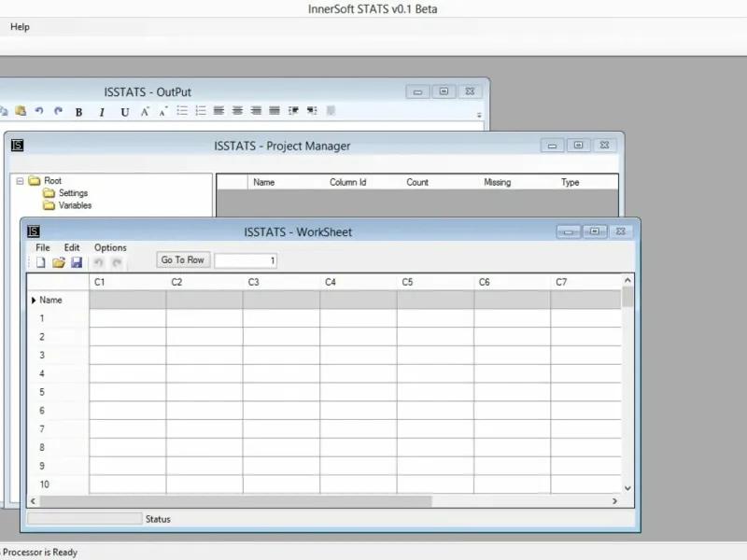The image size is (747, 560).
Task: Justify text in OutPut toolbar
Action: (275, 111)
